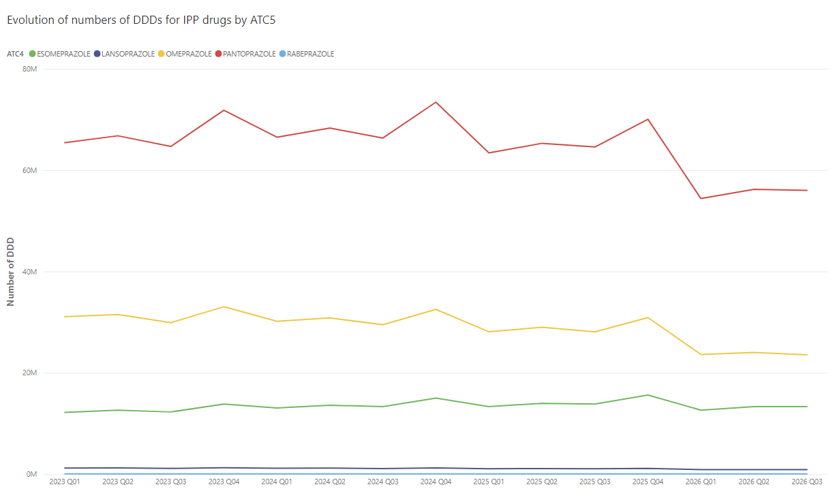Click the chart title text
This screenshot has height=504, width=835.
(141, 20)
